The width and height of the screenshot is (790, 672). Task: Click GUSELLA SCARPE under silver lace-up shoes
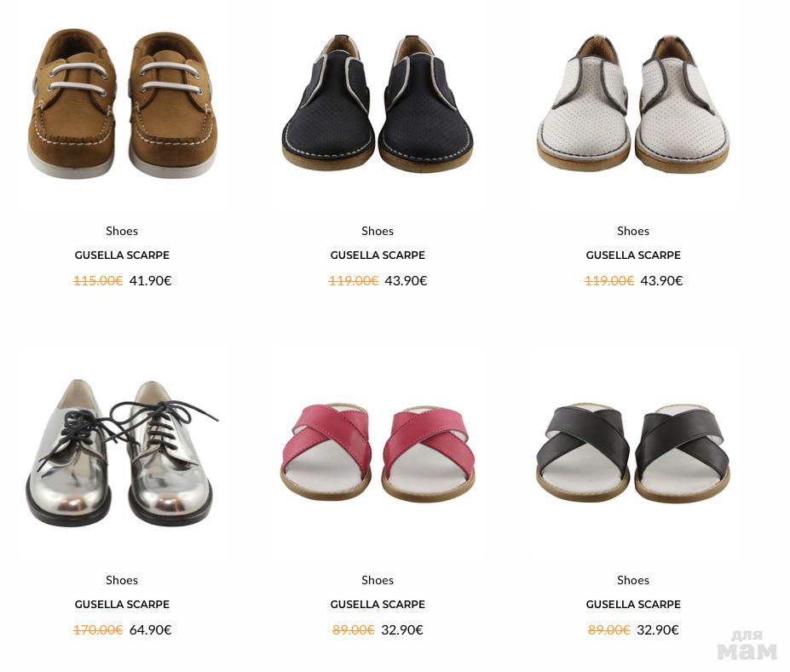[x=122, y=605]
